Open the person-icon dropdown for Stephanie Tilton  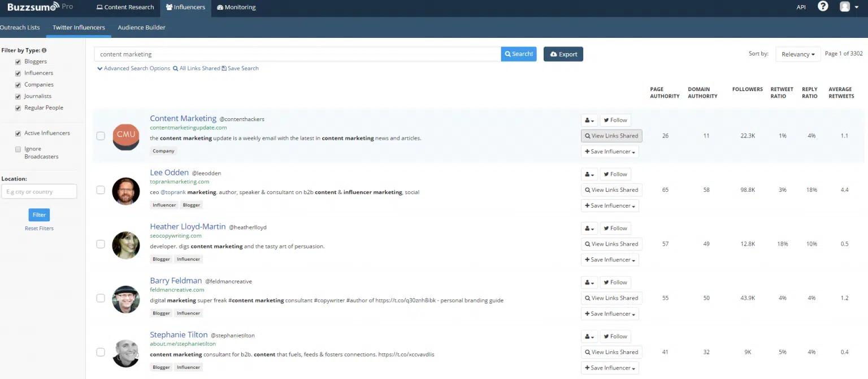coord(589,337)
